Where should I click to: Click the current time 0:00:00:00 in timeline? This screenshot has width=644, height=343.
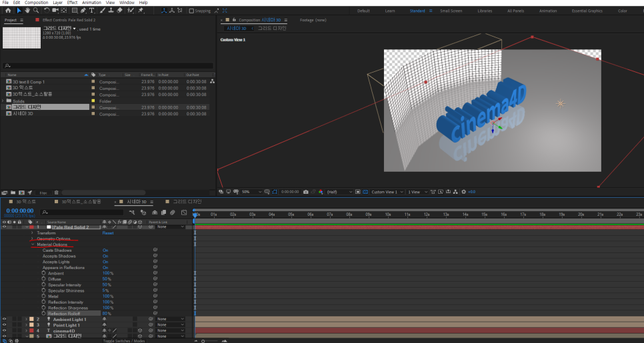(x=20, y=211)
